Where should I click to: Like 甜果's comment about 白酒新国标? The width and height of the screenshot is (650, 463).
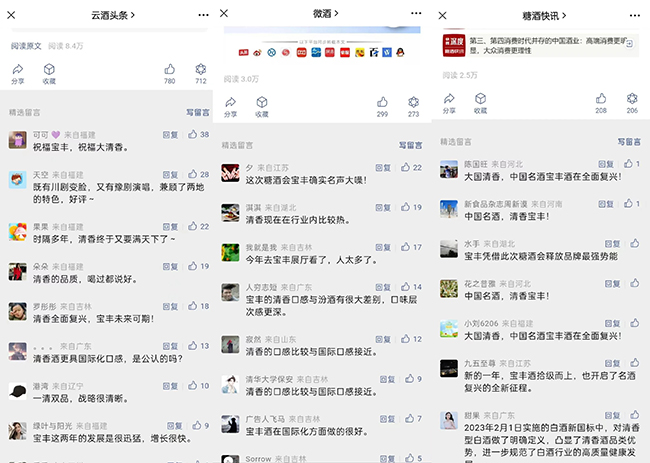[635, 415]
